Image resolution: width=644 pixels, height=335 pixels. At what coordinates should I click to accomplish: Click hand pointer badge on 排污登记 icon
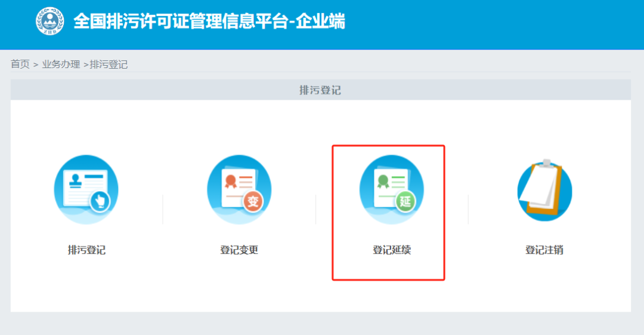click(101, 202)
